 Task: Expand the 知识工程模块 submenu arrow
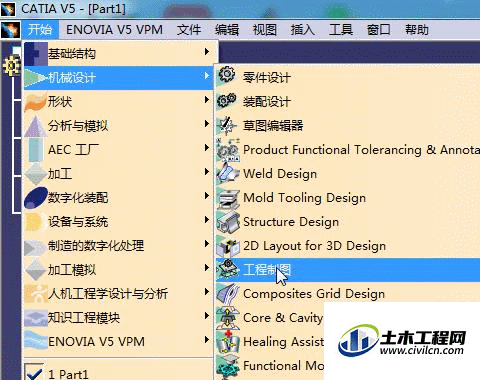coord(207,316)
